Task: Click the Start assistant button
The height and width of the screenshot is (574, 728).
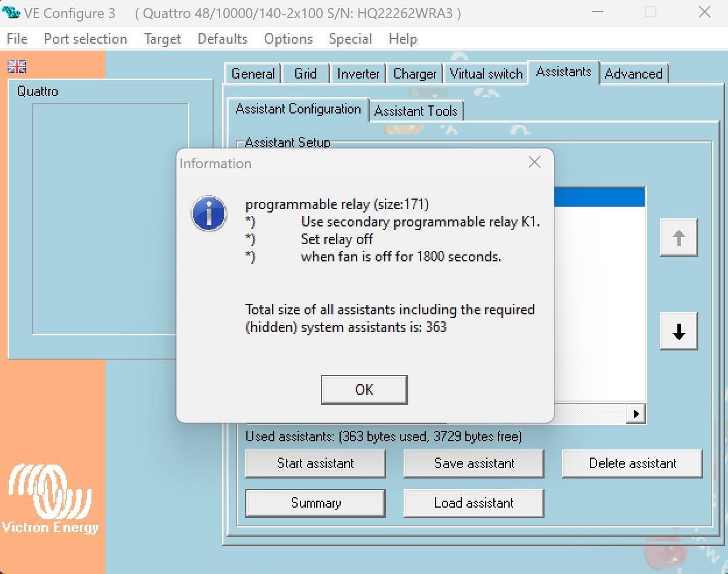Action: click(x=315, y=463)
